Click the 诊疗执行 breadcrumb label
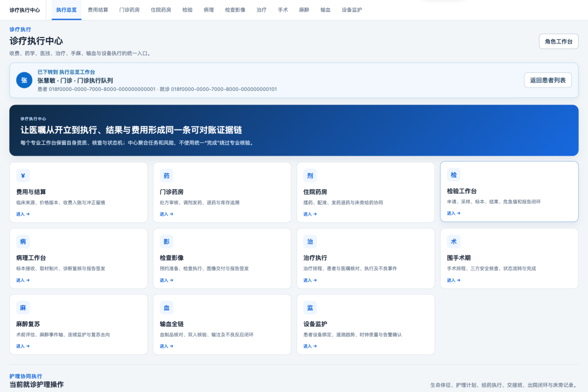 (20, 29)
